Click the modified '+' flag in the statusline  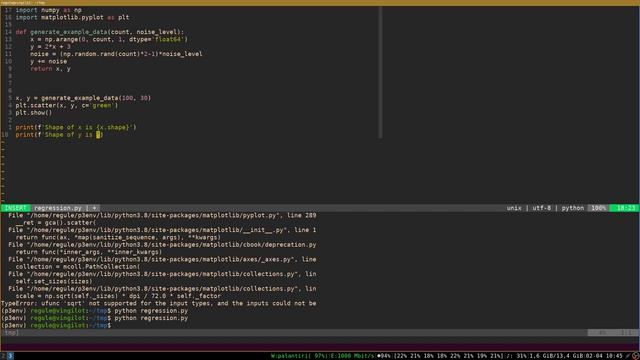coord(94,208)
